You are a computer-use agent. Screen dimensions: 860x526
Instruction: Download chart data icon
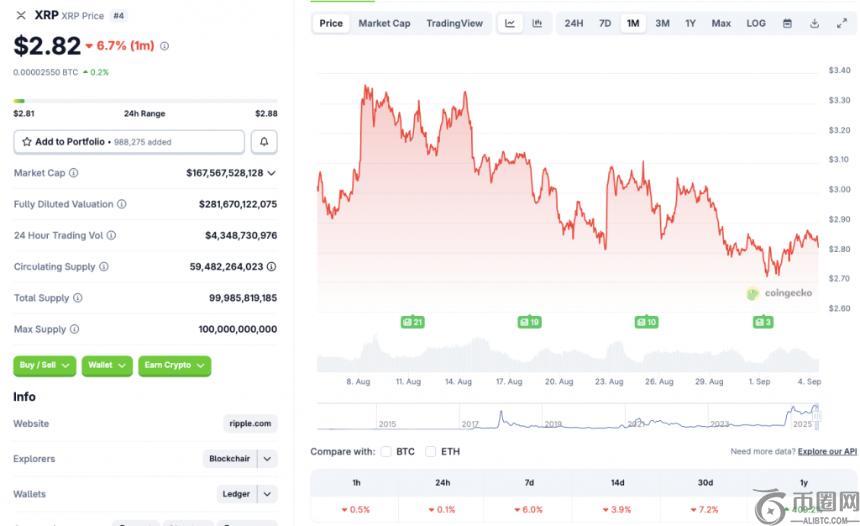click(x=814, y=23)
